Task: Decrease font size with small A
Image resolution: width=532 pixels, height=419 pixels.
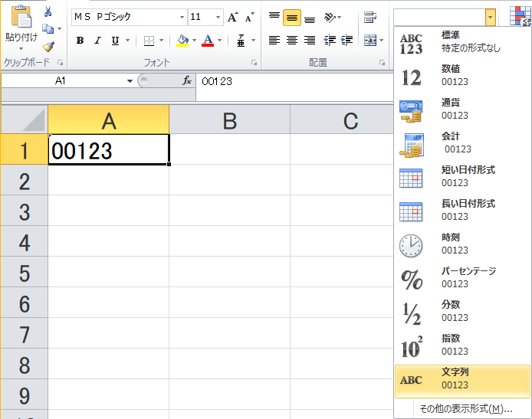Action: pyautogui.click(x=250, y=17)
